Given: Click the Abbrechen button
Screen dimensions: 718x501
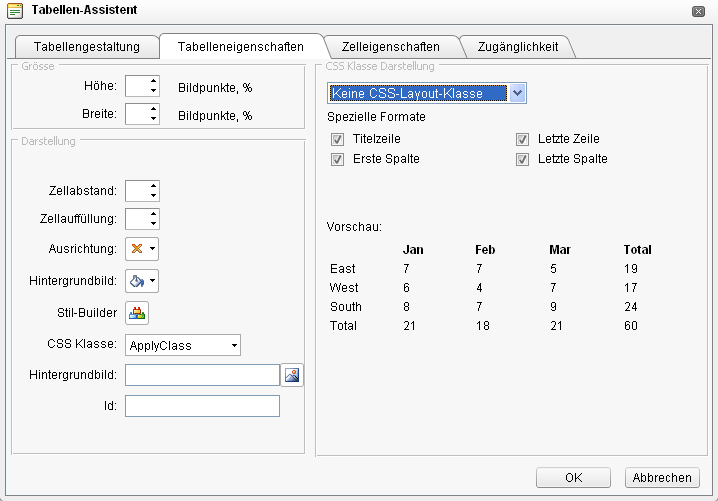Looking at the screenshot, I should pyautogui.click(x=661, y=478).
